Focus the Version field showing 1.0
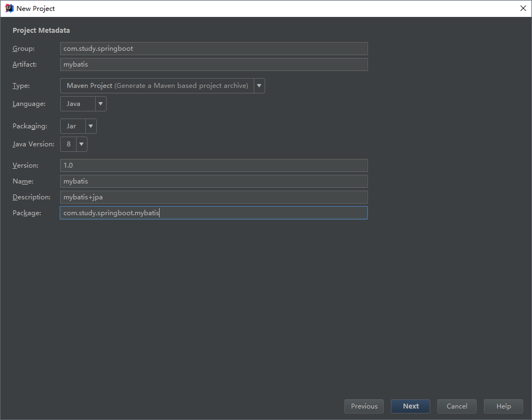Image resolution: width=532 pixels, height=420 pixels. [x=214, y=165]
